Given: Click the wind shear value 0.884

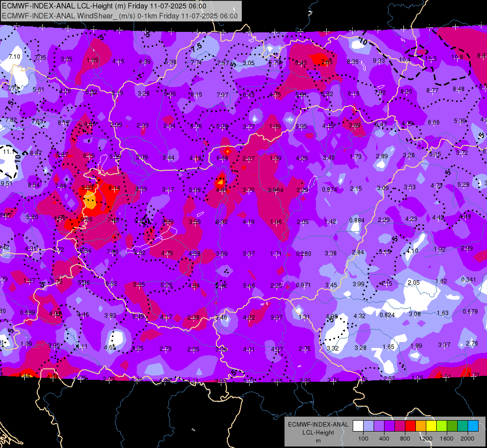Looking at the screenshot, I should [x=357, y=221].
